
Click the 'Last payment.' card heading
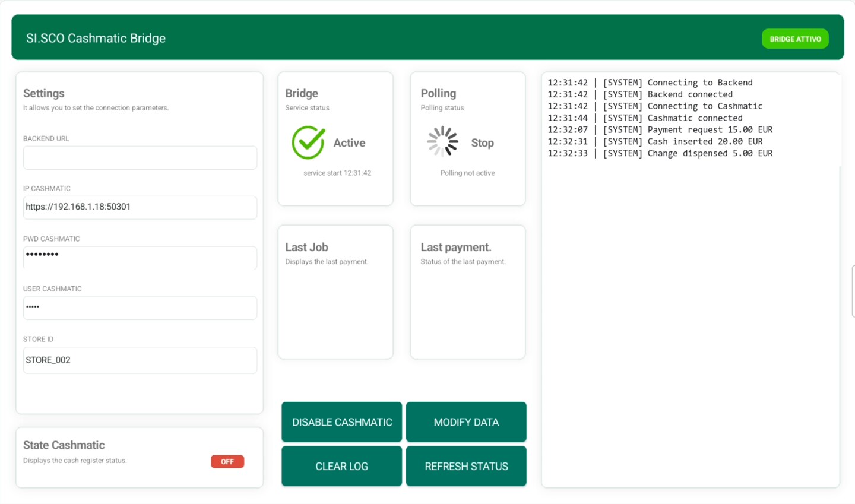(x=456, y=247)
